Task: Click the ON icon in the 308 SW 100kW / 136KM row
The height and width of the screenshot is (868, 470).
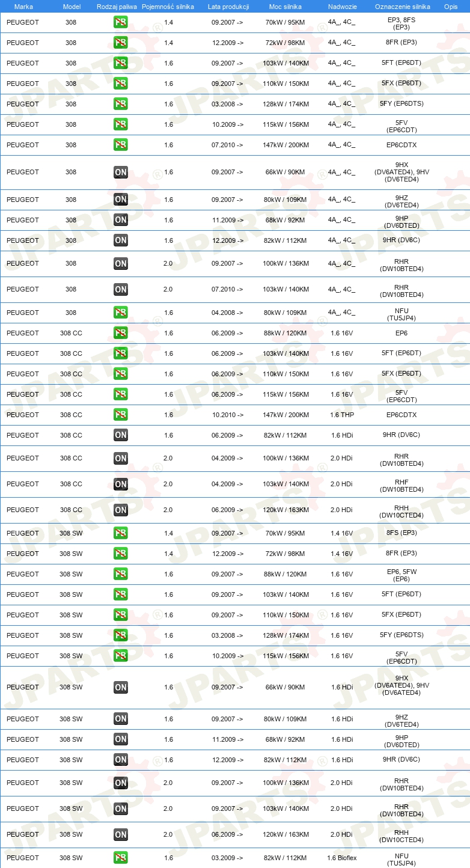Action: pos(121,783)
